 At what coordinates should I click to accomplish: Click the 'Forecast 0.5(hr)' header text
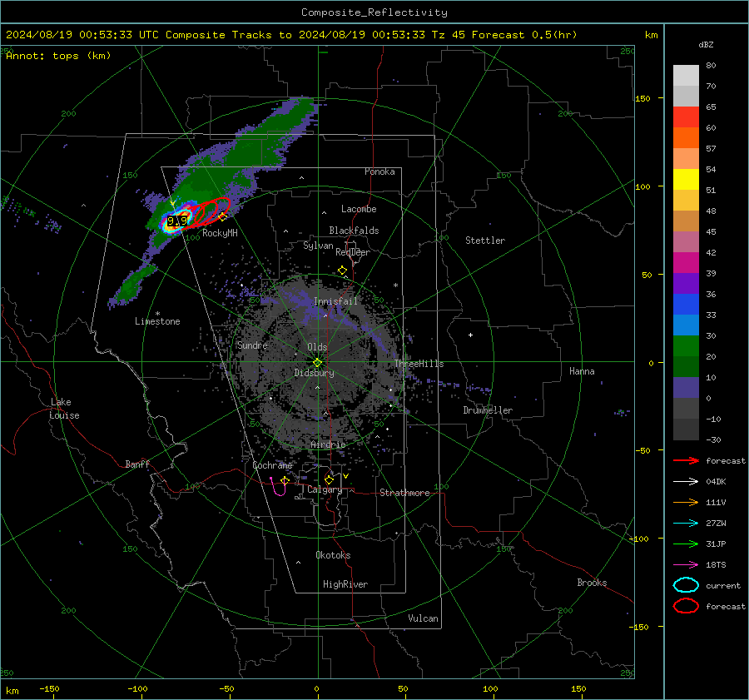pyautogui.click(x=524, y=35)
